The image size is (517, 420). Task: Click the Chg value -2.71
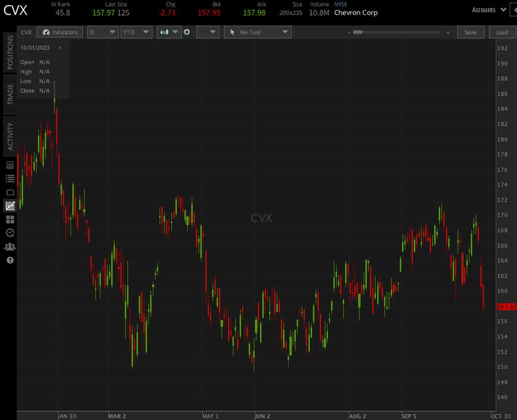coord(167,13)
